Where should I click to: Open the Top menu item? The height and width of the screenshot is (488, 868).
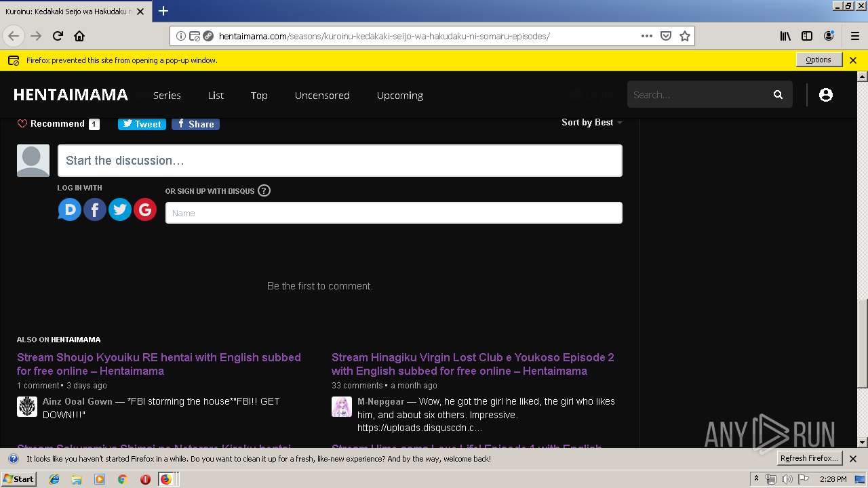coord(259,95)
